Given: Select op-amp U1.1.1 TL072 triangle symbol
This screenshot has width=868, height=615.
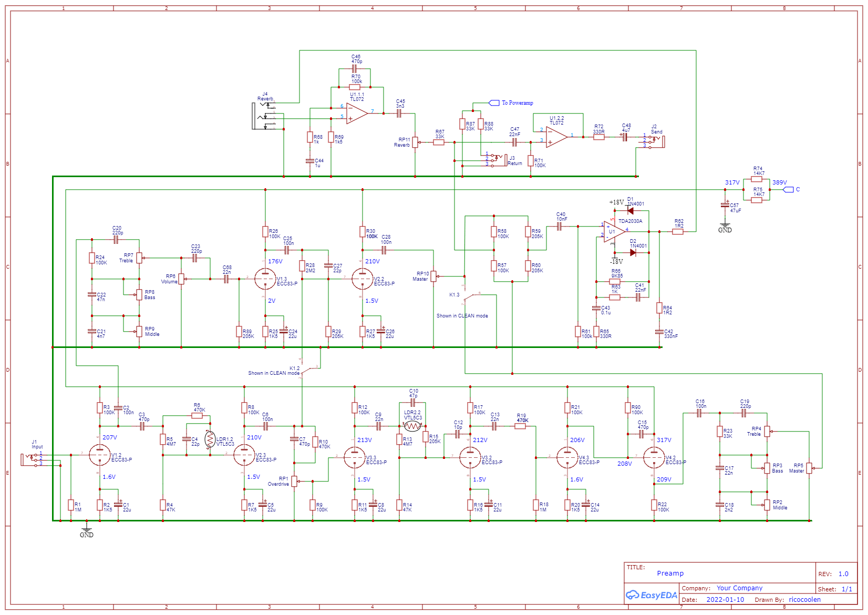Looking at the screenshot, I should 357,113.
